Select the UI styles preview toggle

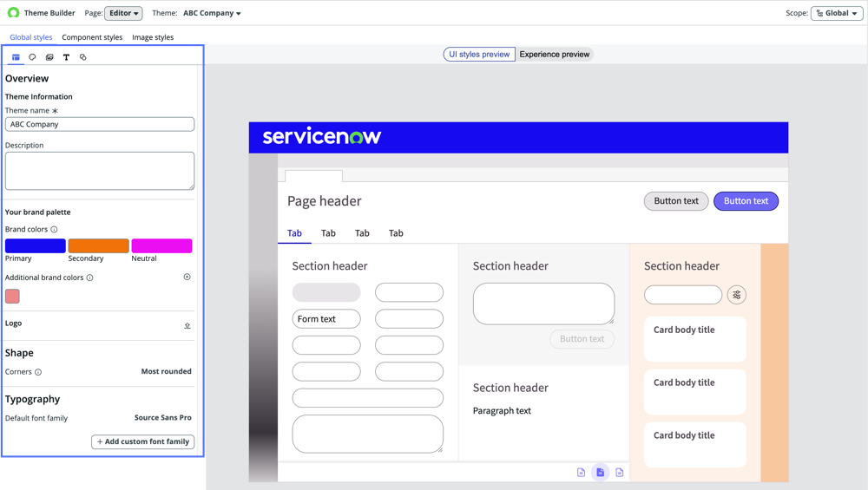click(x=479, y=54)
